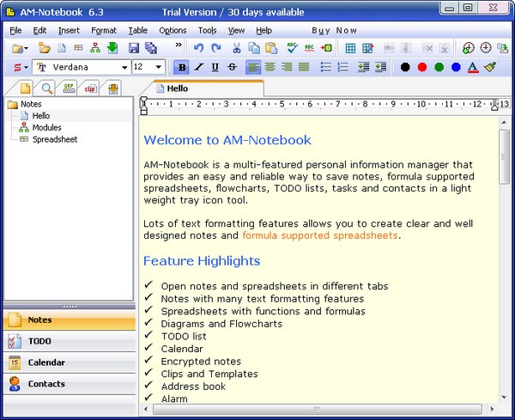Open the Notes section button

click(x=70, y=320)
